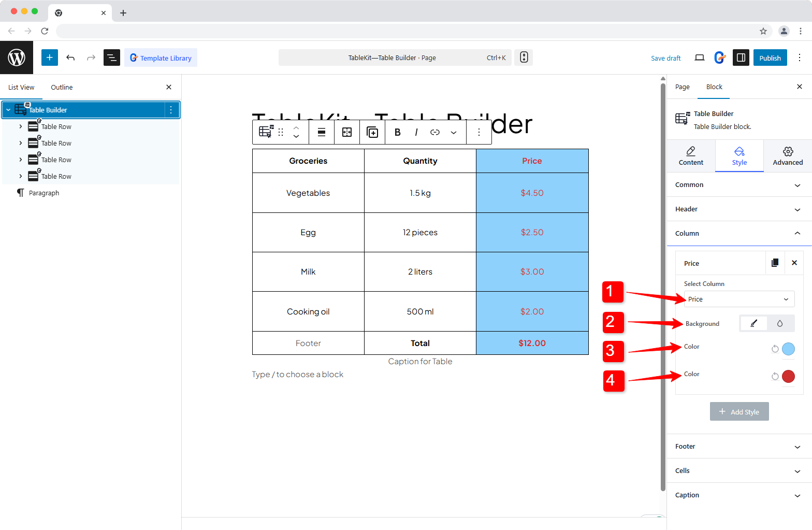
Task: Select classic background type brush toggle
Action: click(754, 323)
